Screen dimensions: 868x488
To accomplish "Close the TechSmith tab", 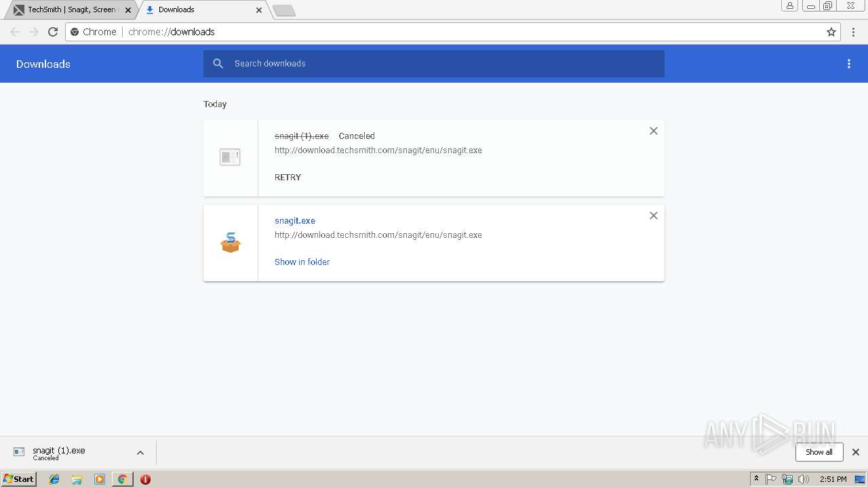I will [128, 10].
